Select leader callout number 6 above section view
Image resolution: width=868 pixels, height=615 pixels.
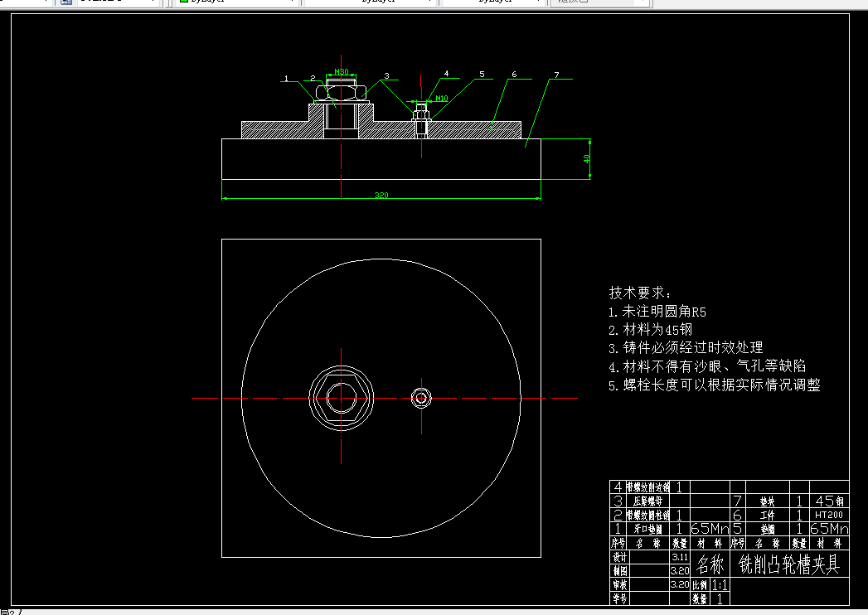point(514,74)
